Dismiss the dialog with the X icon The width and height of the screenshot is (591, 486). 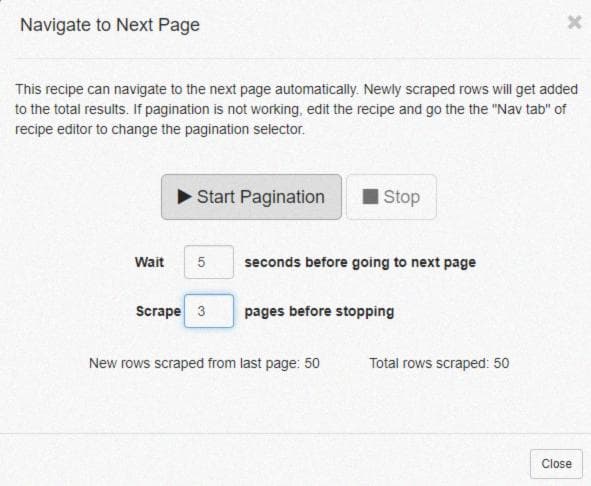(x=574, y=23)
